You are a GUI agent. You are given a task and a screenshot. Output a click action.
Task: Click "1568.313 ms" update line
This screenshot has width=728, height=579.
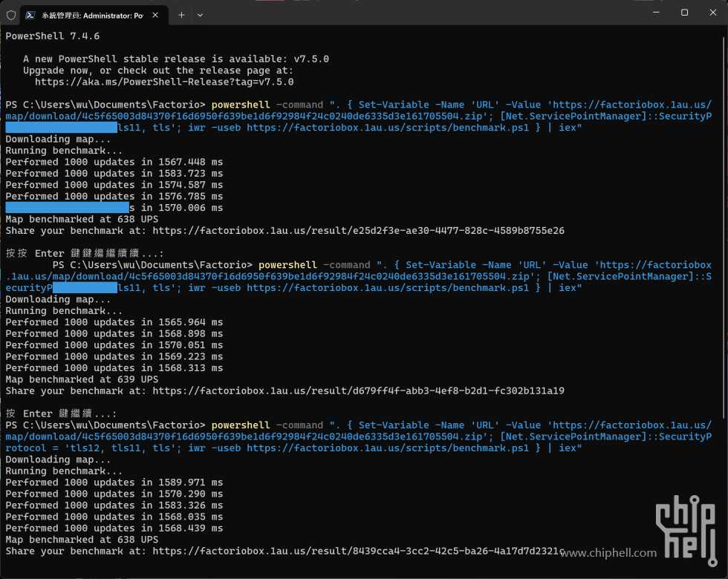114,368
